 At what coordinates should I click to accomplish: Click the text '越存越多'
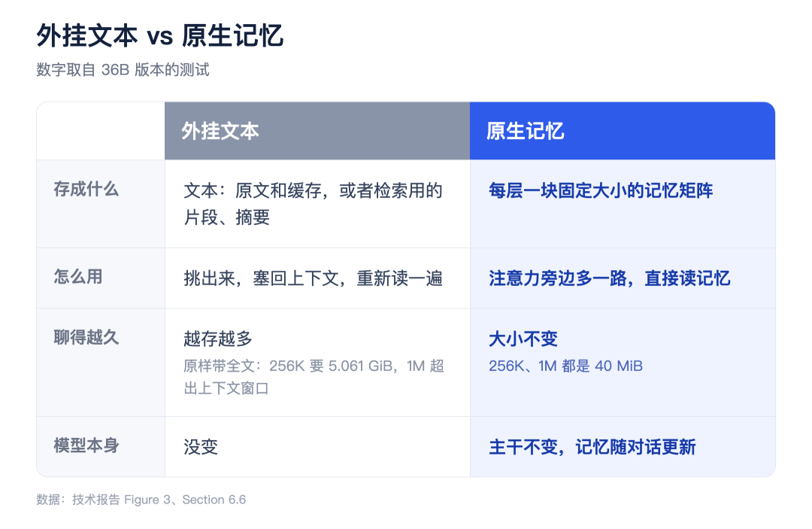click(218, 339)
